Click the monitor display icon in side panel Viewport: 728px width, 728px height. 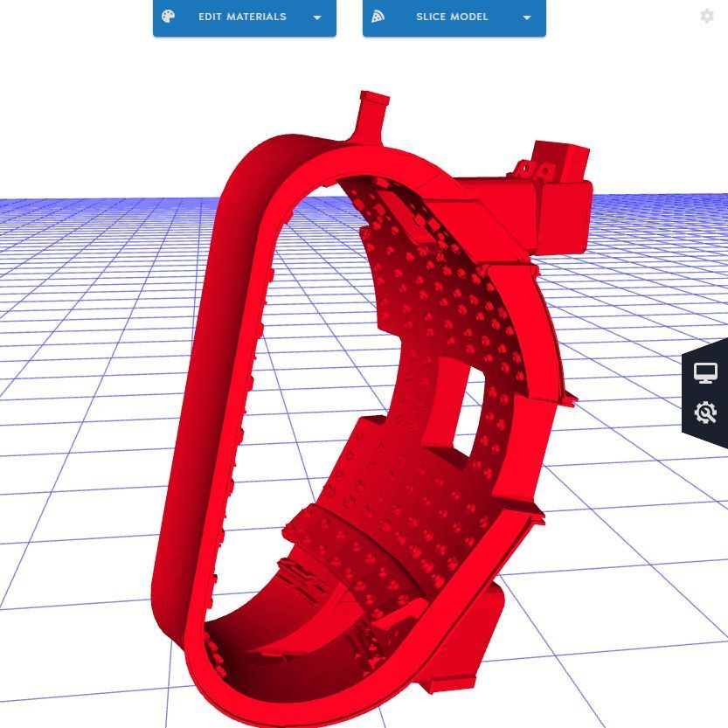(705, 373)
